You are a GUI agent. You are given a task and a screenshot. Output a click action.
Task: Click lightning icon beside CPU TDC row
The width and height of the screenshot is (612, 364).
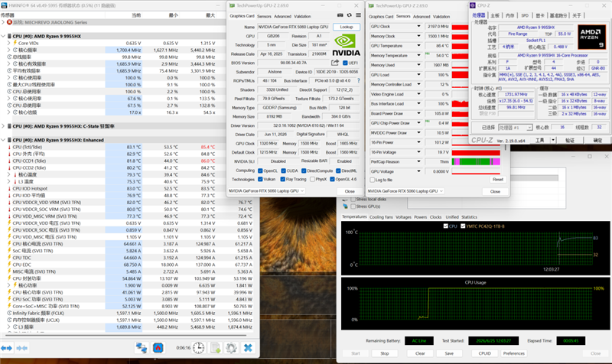click(x=9, y=258)
